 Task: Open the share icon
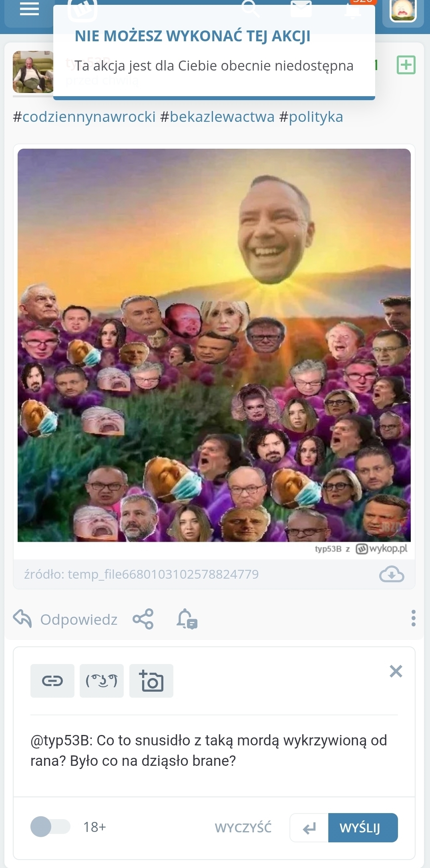coord(143,619)
